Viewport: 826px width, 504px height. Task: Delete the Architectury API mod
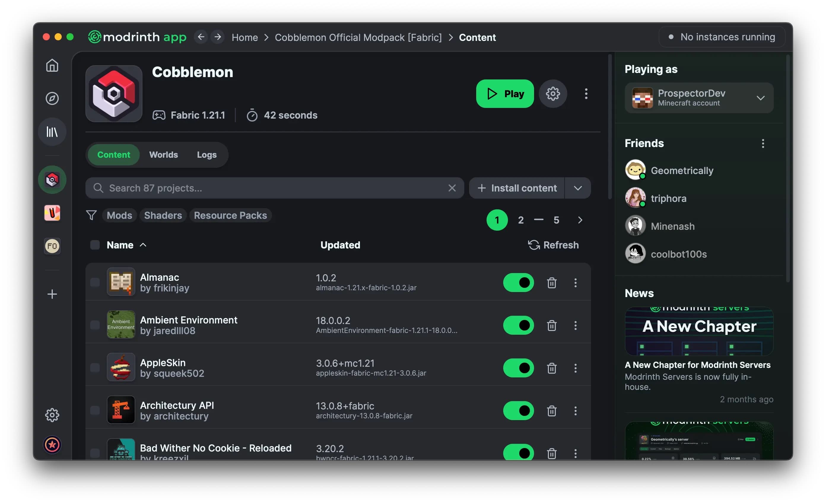click(x=552, y=411)
